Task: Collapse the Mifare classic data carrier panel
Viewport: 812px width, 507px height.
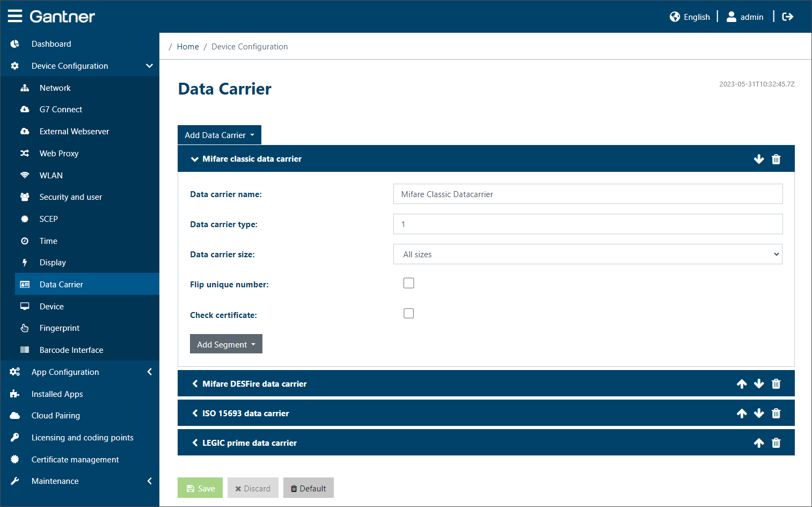Action: click(x=195, y=159)
